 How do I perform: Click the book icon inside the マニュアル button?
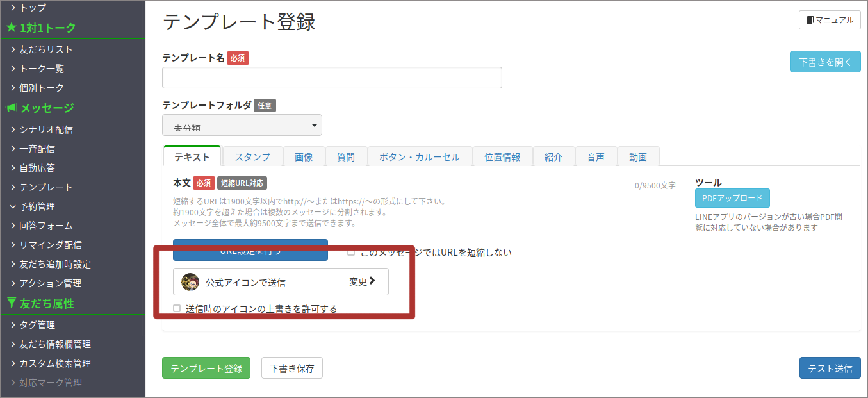[808, 20]
